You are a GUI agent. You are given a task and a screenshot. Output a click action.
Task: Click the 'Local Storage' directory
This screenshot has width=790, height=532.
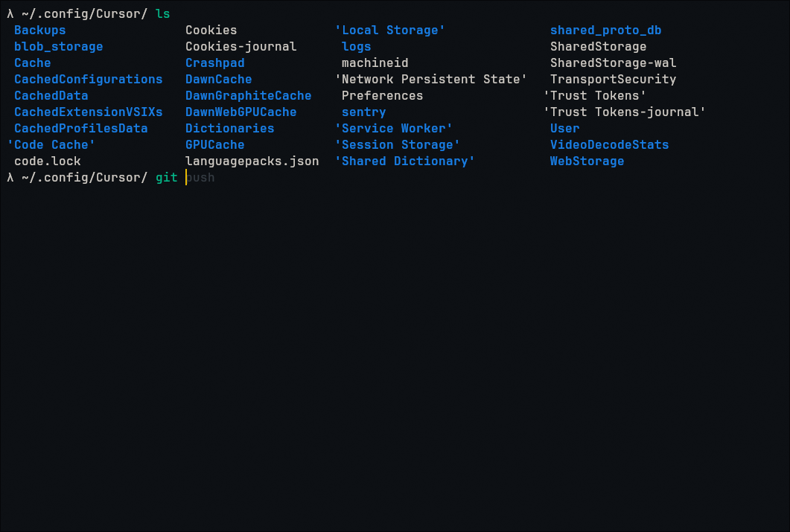390,31
